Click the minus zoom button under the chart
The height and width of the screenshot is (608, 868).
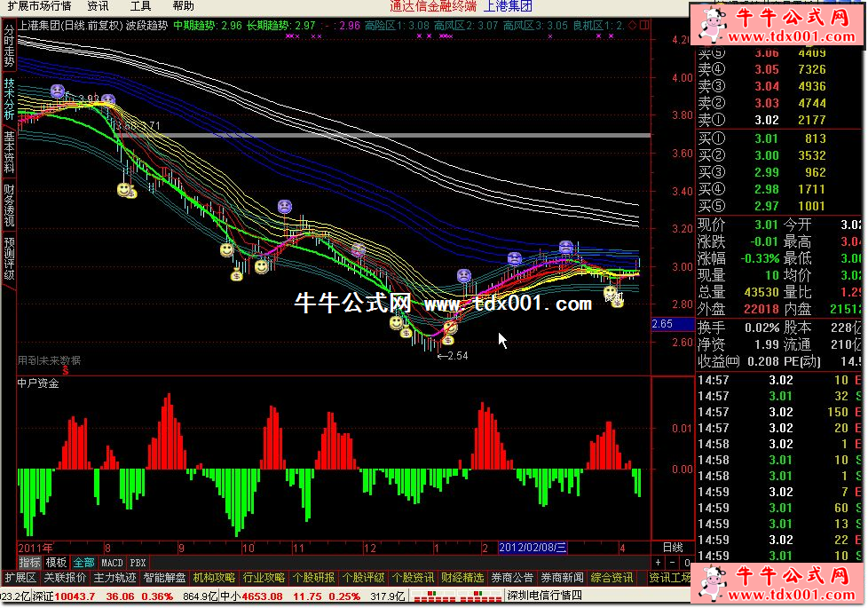[672, 563]
